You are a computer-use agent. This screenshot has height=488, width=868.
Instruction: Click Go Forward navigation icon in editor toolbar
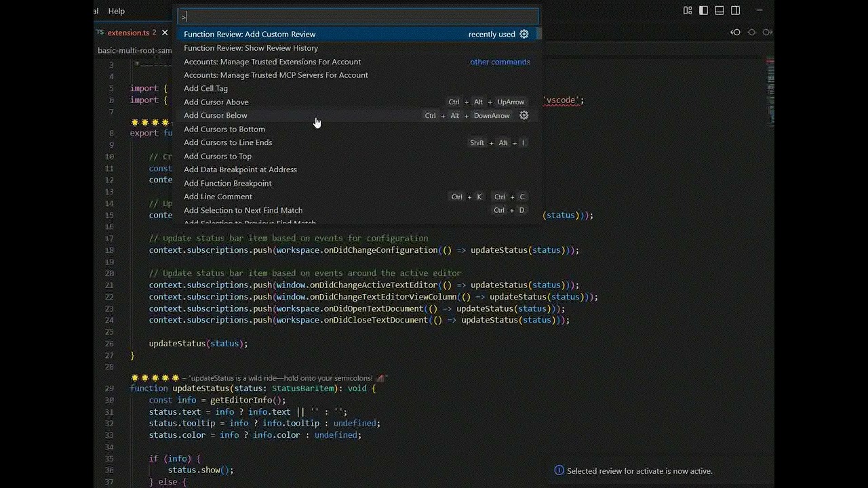click(x=767, y=33)
